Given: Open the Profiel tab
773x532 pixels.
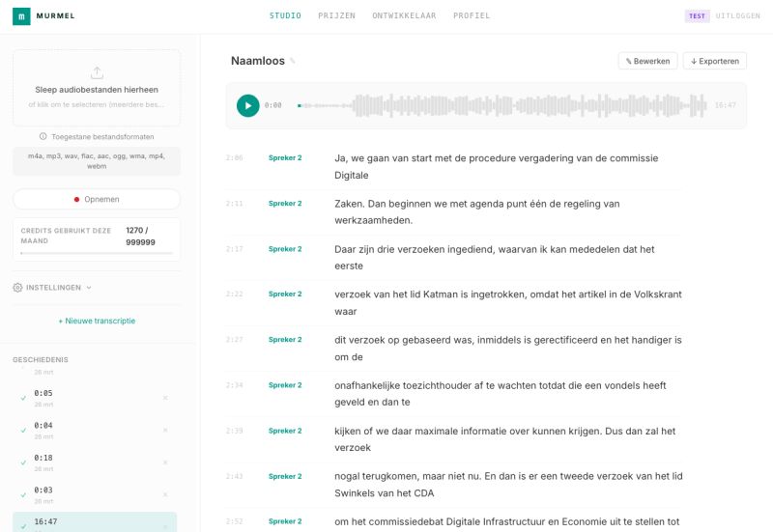Looking at the screenshot, I should pyautogui.click(x=472, y=15).
